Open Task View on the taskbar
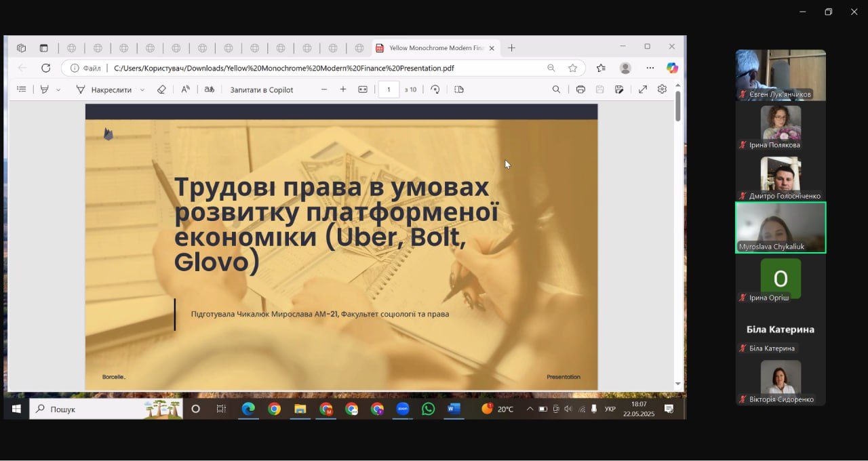868x461 pixels. pos(221,409)
